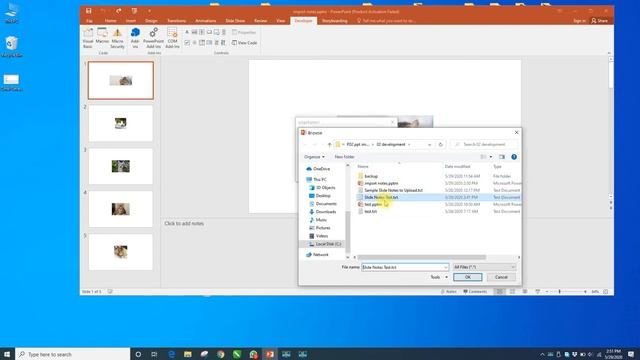
Task: Select slide 5 thumbnail
Action: (x=121, y=252)
